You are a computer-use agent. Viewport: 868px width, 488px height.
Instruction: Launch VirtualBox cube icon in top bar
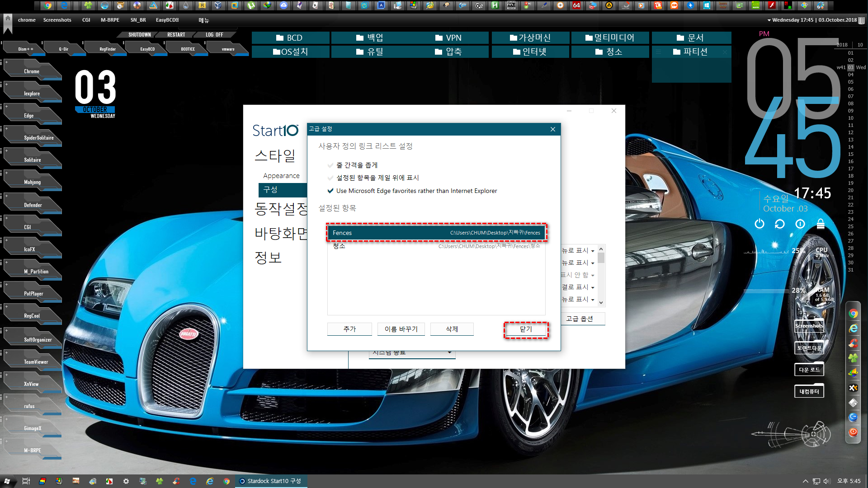click(218, 5)
